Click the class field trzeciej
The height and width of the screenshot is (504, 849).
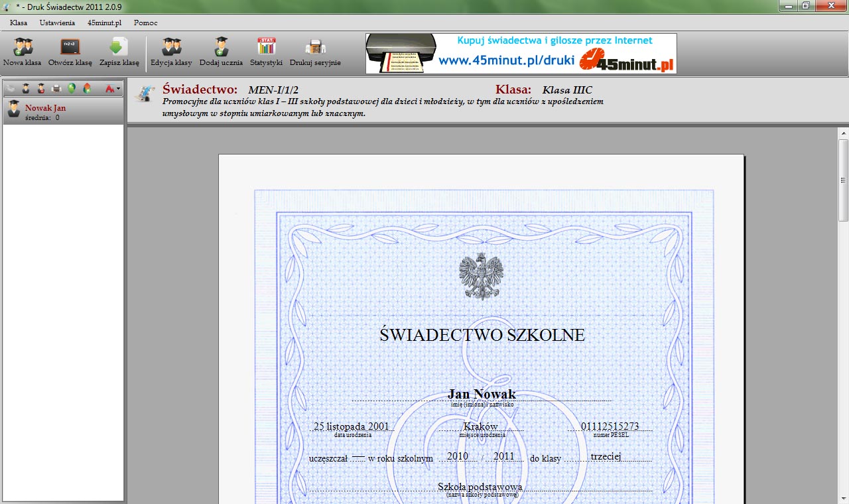click(x=605, y=456)
